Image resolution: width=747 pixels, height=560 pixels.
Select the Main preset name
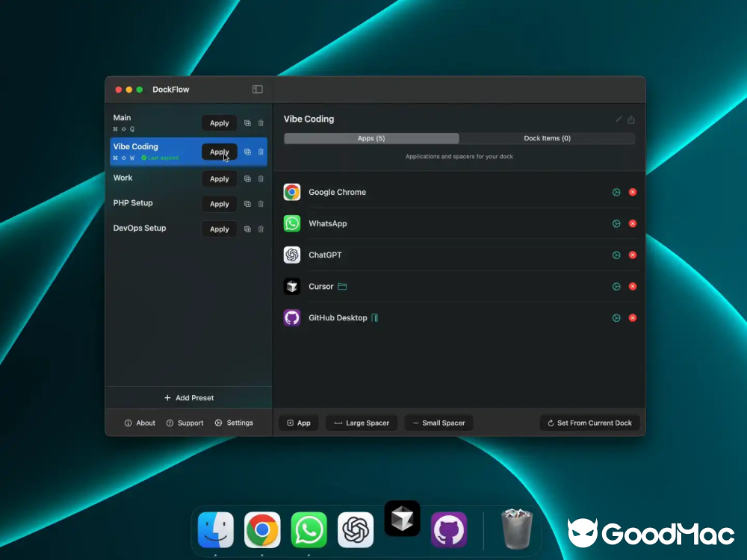click(122, 118)
